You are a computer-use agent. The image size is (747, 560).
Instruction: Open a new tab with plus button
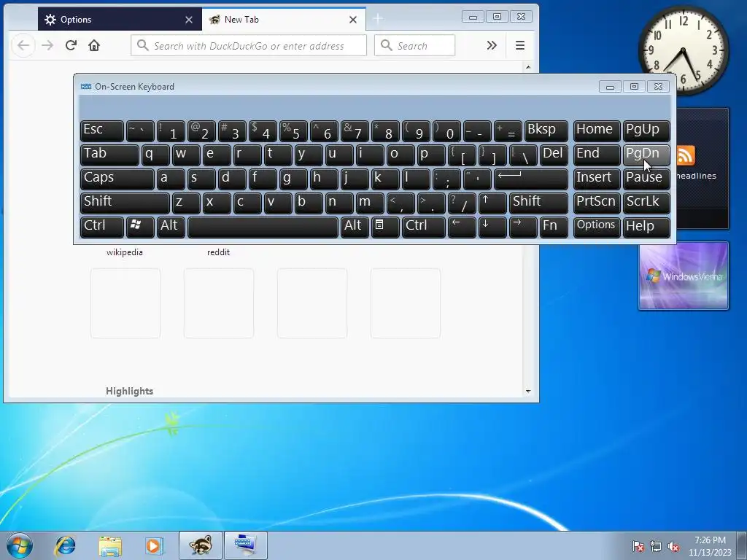point(378,19)
